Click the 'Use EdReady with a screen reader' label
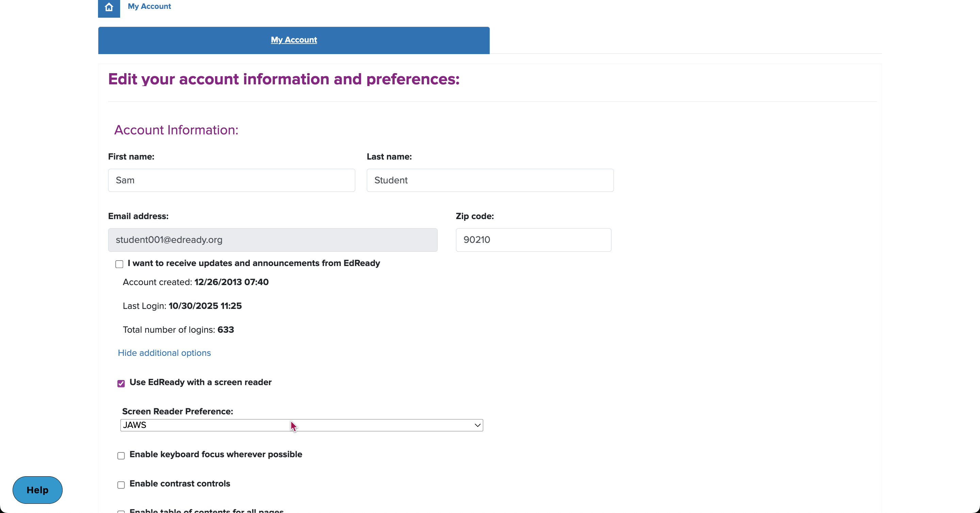Image resolution: width=980 pixels, height=513 pixels. pyautogui.click(x=200, y=382)
